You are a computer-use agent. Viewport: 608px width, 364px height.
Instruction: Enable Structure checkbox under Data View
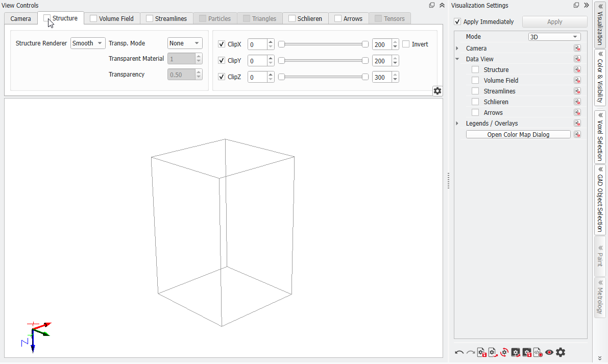(475, 70)
